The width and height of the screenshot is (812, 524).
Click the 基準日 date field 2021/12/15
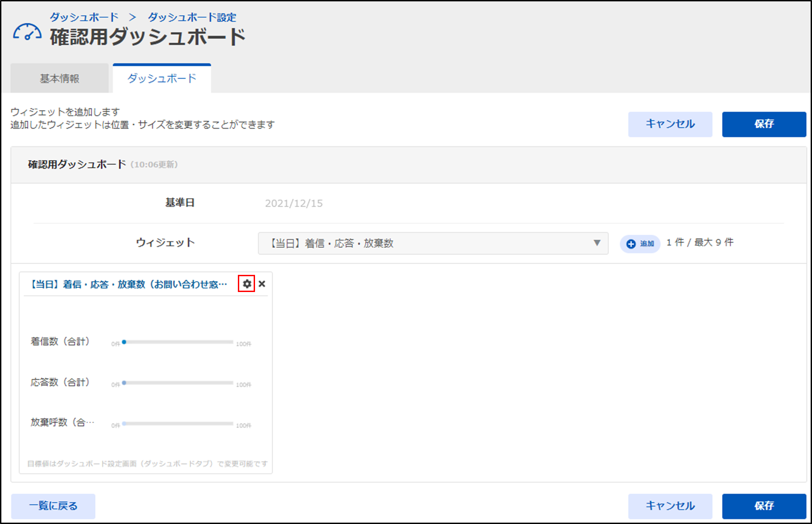pyautogui.click(x=294, y=204)
